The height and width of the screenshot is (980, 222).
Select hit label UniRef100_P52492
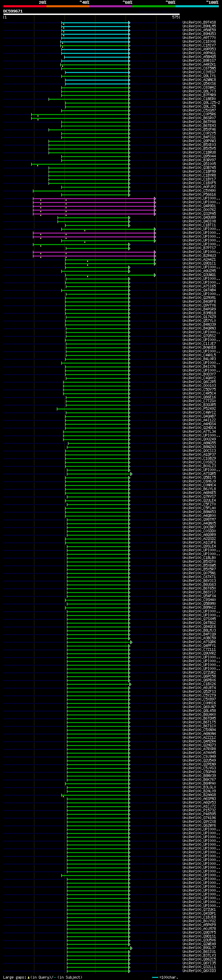click(x=199, y=408)
